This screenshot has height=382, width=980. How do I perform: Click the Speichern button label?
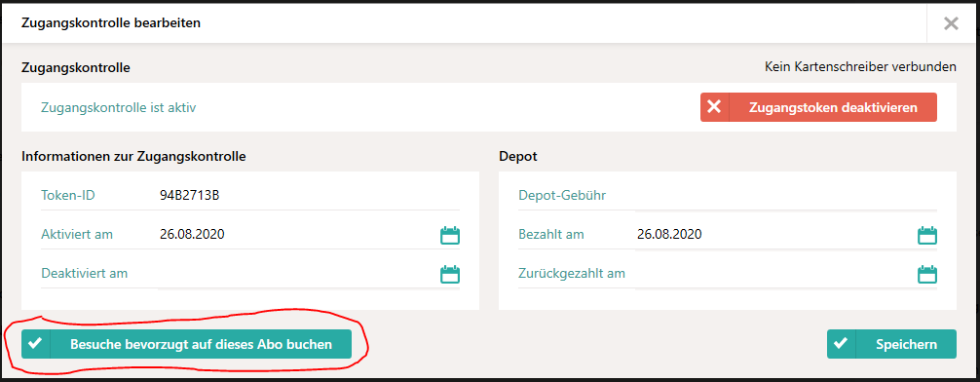pos(906,345)
